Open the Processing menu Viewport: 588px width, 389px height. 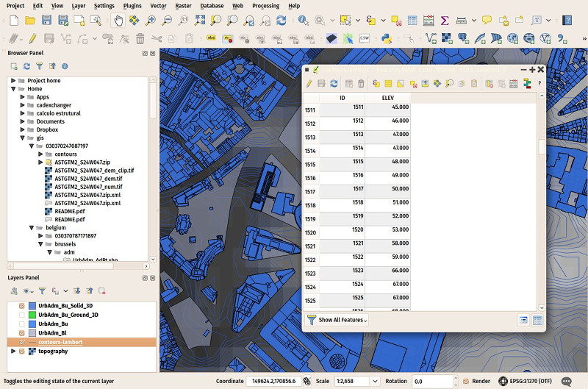tap(265, 6)
